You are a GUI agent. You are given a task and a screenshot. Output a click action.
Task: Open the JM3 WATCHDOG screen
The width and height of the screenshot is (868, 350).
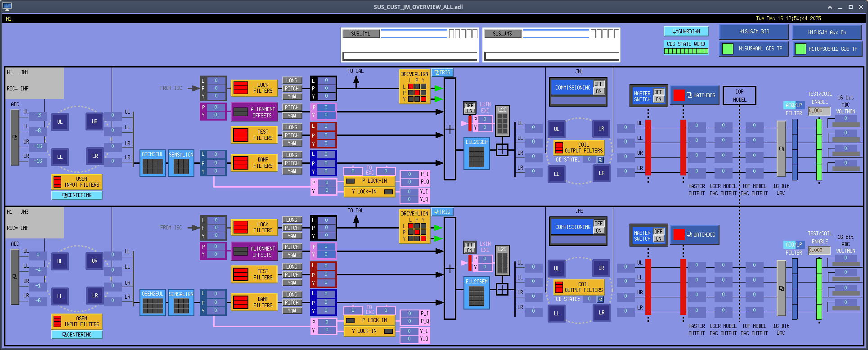[x=695, y=235]
